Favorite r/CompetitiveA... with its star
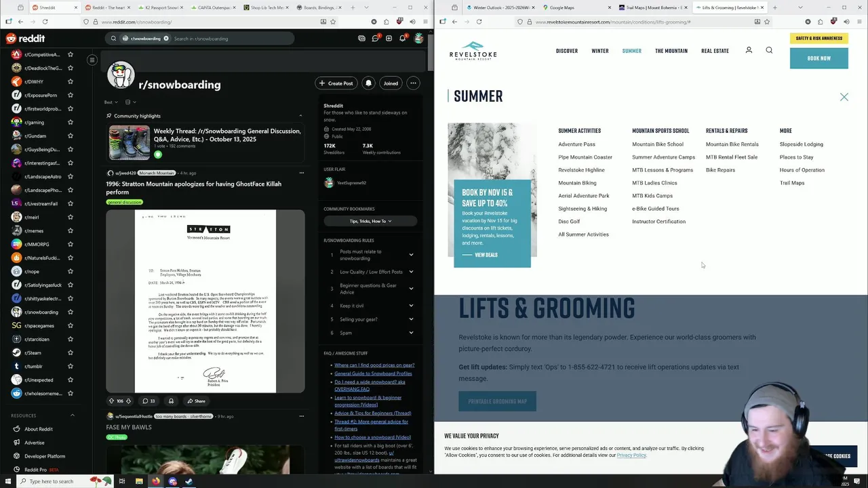Screen dimensions: 868x488 71,54
